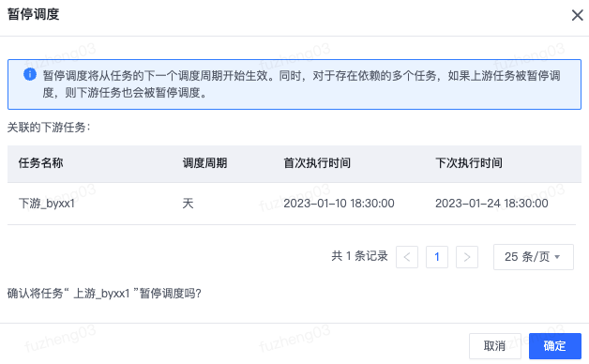
Task: Go to the next page with the right arrow
Action: pos(467,257)
